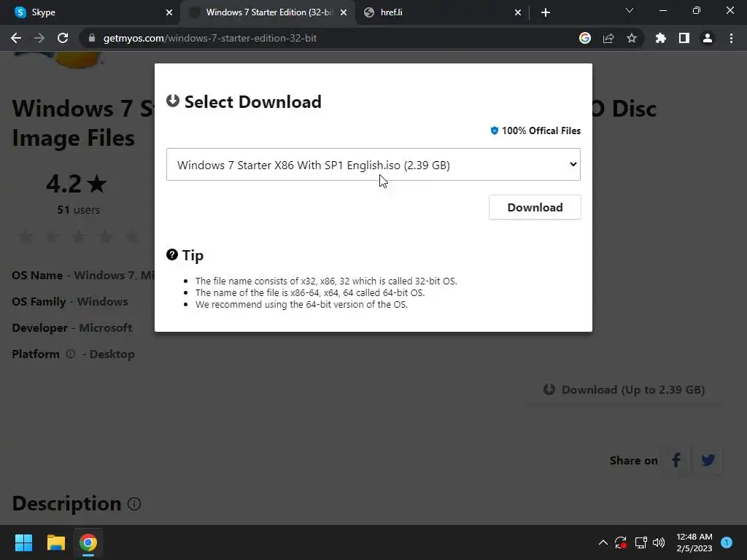Share the page on Facebook
The height and width of the screenshot is (560, 747).
coord(676,460)
